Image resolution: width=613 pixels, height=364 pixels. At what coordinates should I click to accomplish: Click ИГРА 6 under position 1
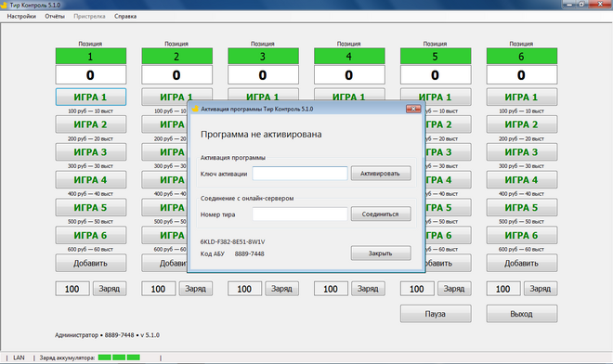(x=91, y=235)
